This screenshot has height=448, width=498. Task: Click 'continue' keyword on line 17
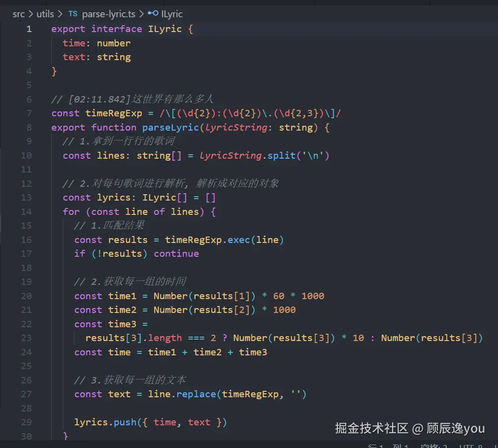click(176, 254)
